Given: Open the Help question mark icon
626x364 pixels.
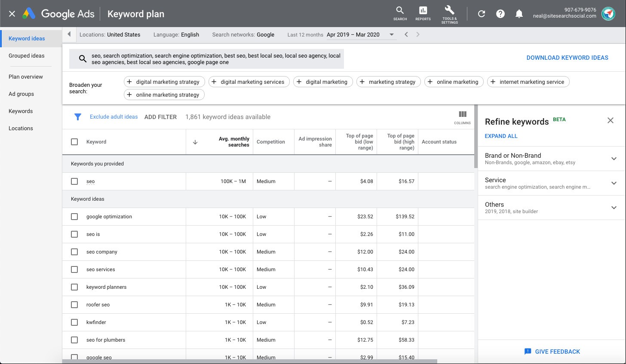Looking at the screenshot, I should point(500,14).
